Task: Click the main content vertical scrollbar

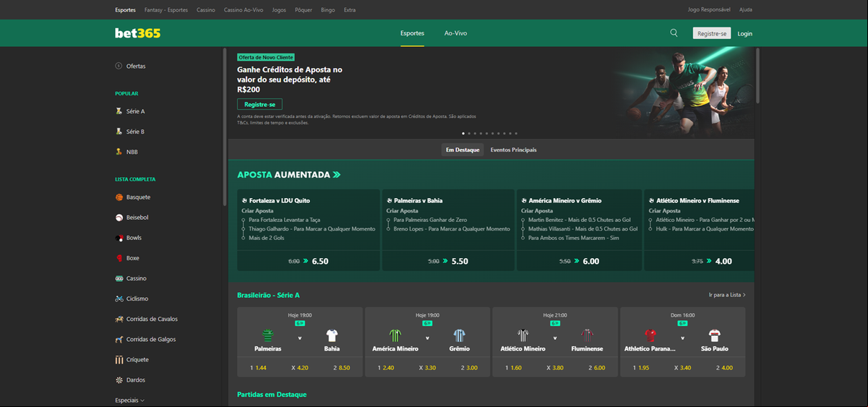Action: click(757, 76)
